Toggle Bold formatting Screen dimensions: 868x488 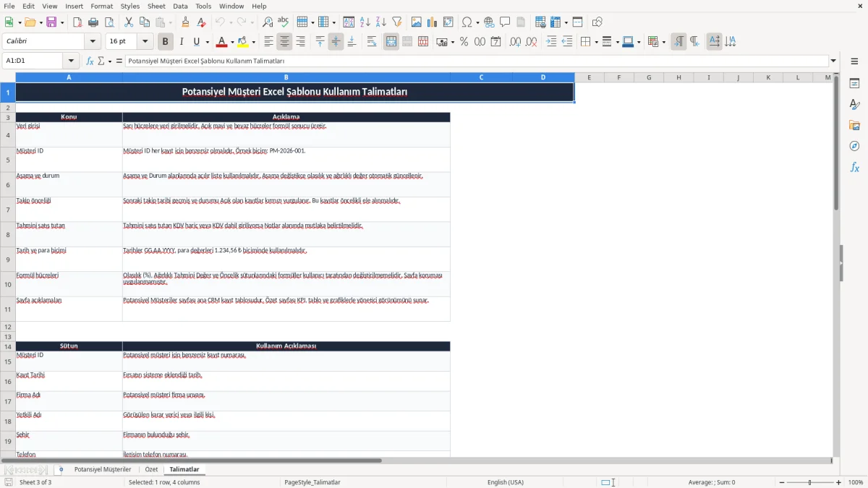(x=166, y=42)
